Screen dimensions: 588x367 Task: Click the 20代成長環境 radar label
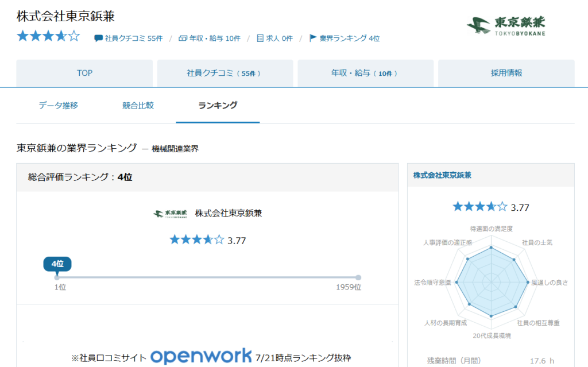coord(492,335)
